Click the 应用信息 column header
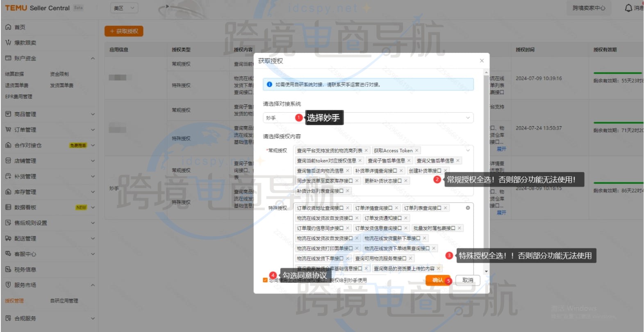The height and width of the screenshot is (332, 644). 119,50
